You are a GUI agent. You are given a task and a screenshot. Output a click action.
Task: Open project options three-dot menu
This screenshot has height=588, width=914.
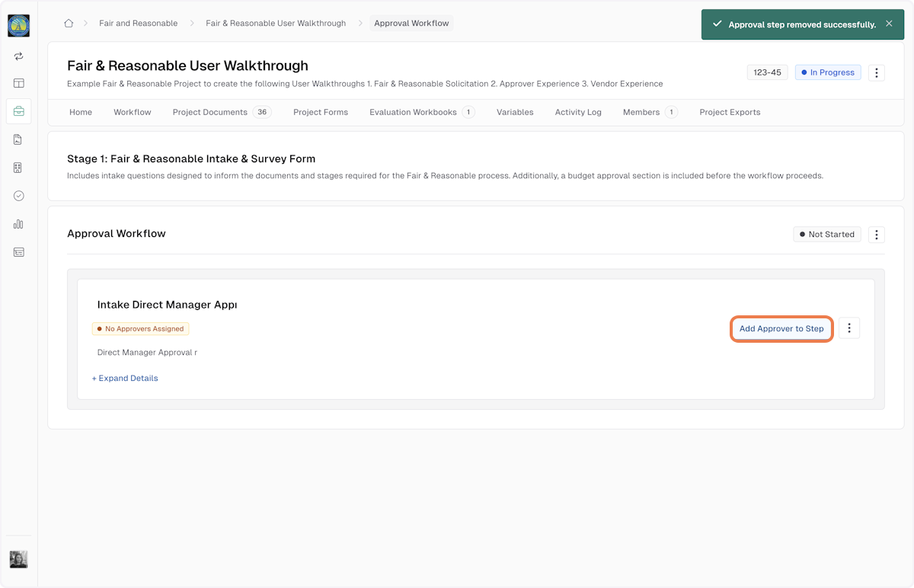pos(876,73)
